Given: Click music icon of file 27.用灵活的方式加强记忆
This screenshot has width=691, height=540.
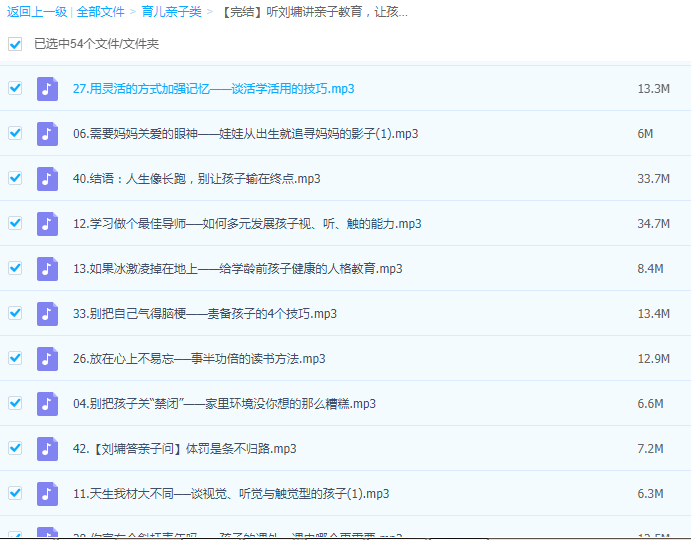Looking at the screenshot, I should point(47,89).
